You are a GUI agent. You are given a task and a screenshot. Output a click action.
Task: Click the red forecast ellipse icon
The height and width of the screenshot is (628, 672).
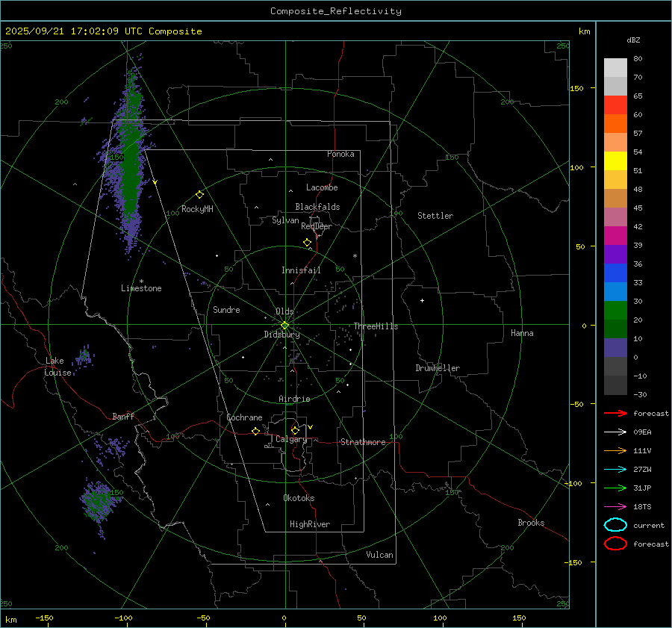(615, 544)
